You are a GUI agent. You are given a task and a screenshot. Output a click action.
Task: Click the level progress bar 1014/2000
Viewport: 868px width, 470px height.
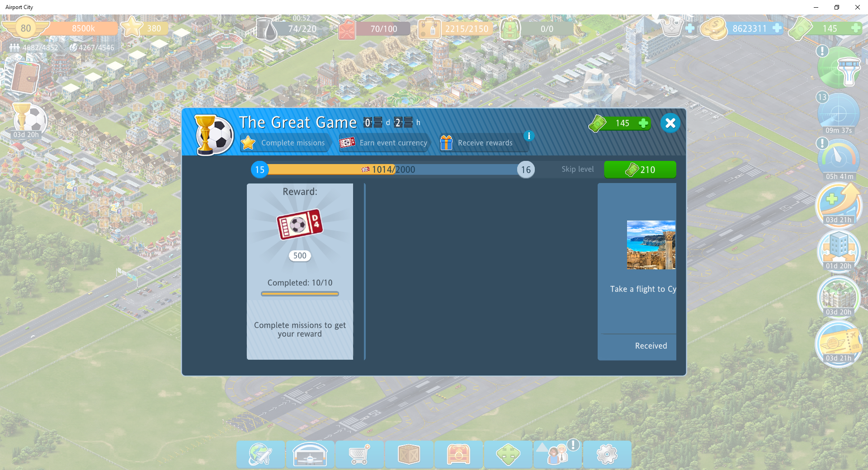pos(392,169)
